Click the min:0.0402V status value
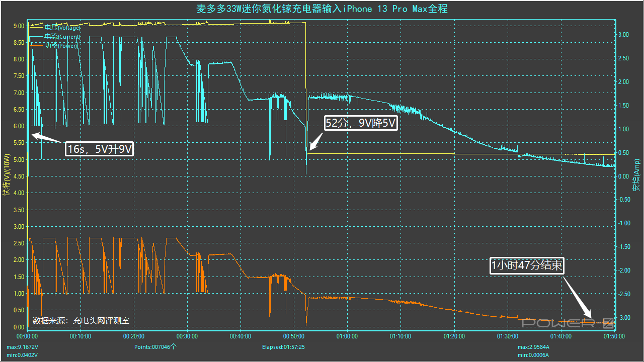The height and width of the screenshot is (362, 644). (x=22, y=355)
